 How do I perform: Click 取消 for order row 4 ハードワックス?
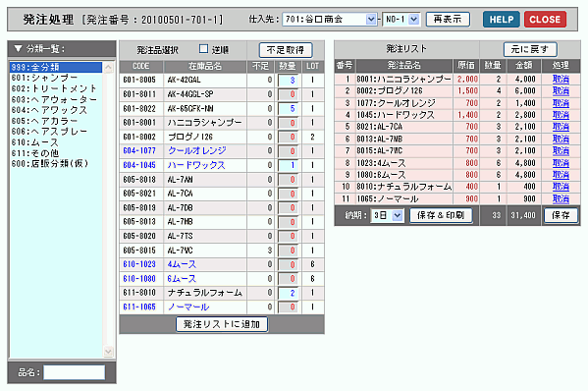pos(561,115)
